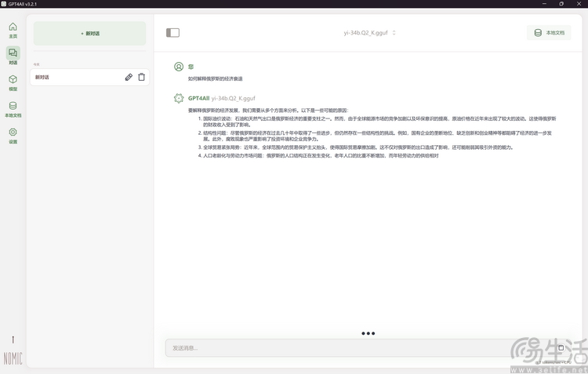Viewport: 588px width, 374px height.
Task: Delete the chat using trash icon
Action: [141, 77]
